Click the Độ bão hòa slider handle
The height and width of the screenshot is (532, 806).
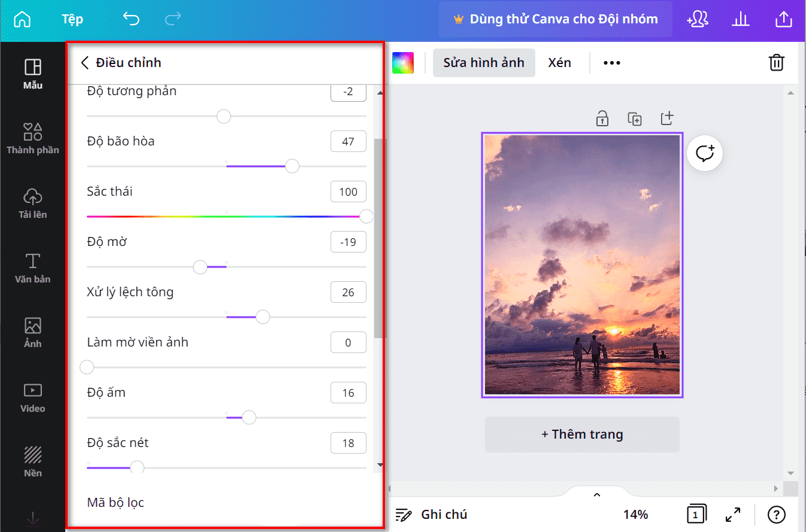(x=292, y=166)
